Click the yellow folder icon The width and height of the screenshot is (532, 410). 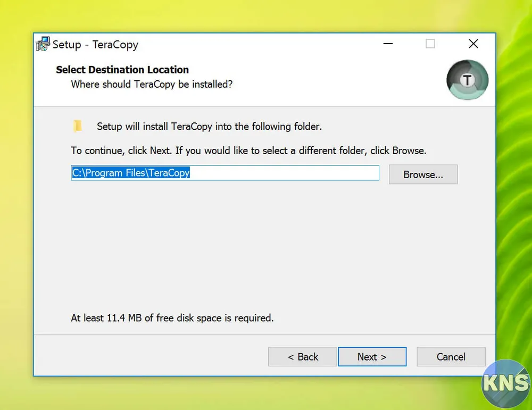(x=78, y=126)
